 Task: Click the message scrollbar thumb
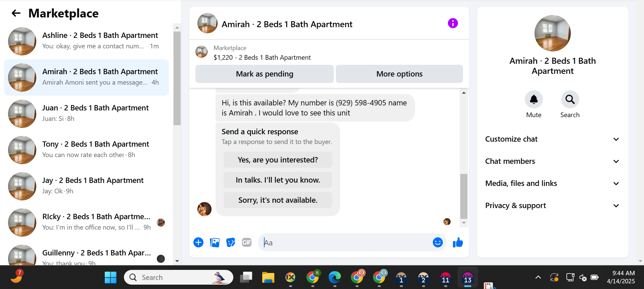pos(464,196)
